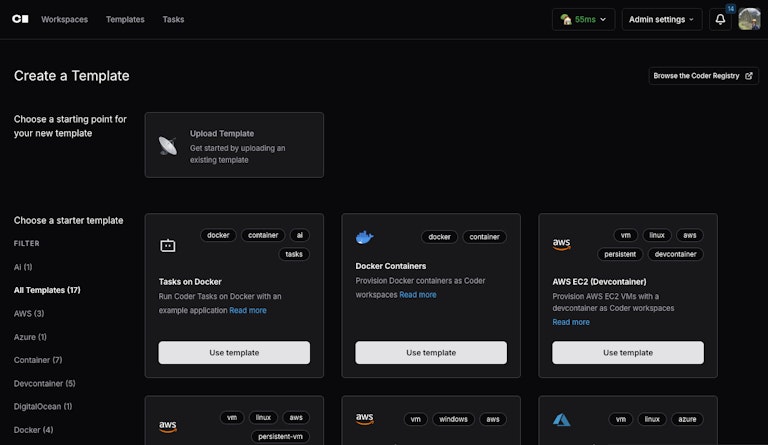Open the Admin settings dropdown

tap(662, 20)
